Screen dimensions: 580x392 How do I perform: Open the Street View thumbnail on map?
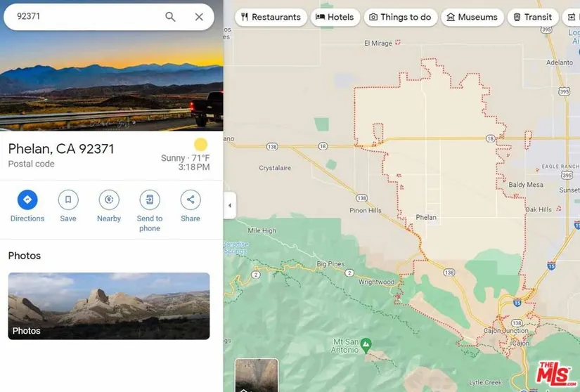(257, 375)
